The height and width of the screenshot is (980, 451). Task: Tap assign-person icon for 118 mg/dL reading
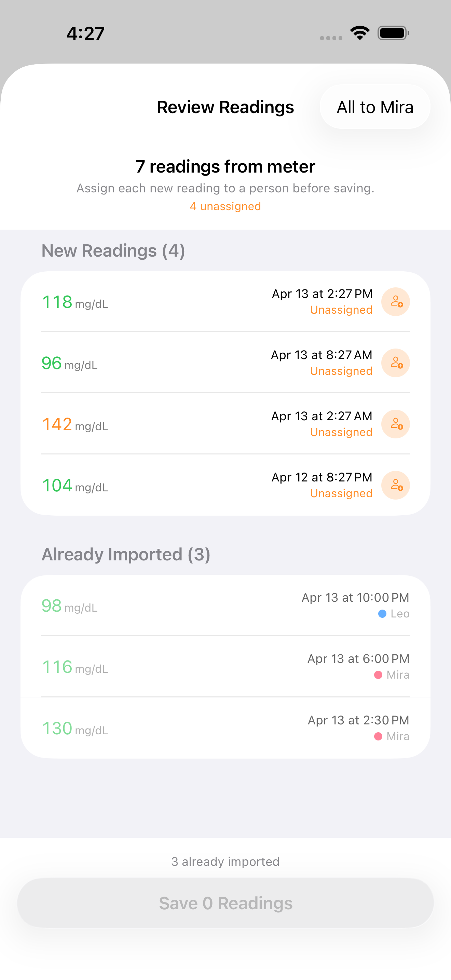[396, 302]
